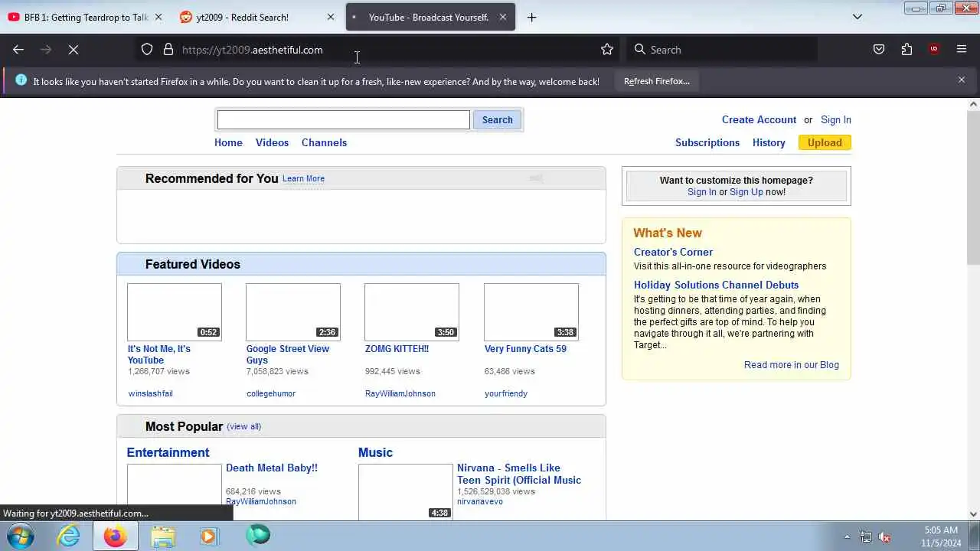
Task: Open the ZOMG KITTEH!! video thumbnail
Action: pos(412,312)
